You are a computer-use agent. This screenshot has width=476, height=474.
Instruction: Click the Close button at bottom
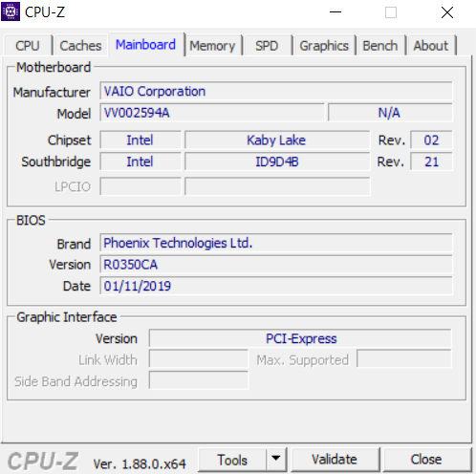(426, 460)
